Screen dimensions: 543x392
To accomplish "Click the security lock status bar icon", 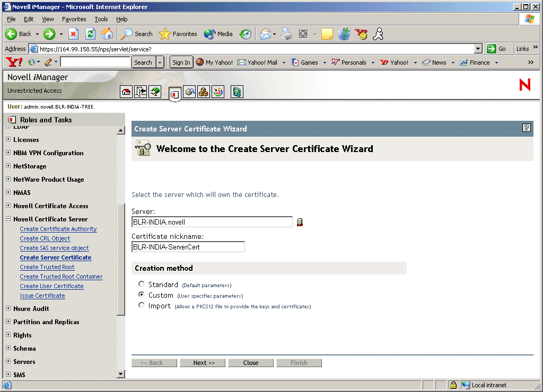I will coord(453,385).
